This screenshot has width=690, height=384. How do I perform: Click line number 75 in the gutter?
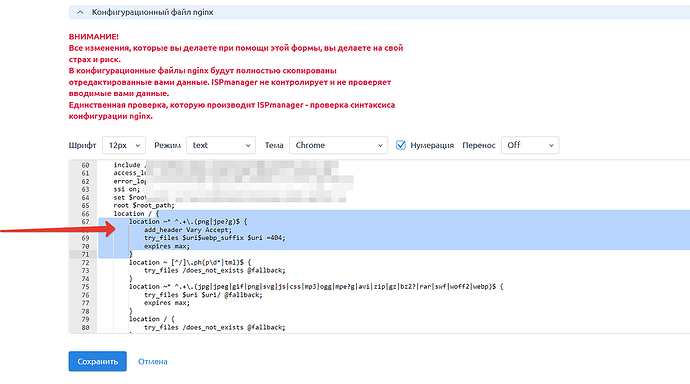[85, 287]
